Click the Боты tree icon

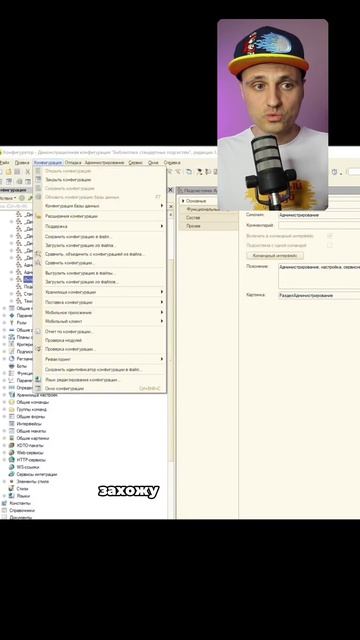12,366
